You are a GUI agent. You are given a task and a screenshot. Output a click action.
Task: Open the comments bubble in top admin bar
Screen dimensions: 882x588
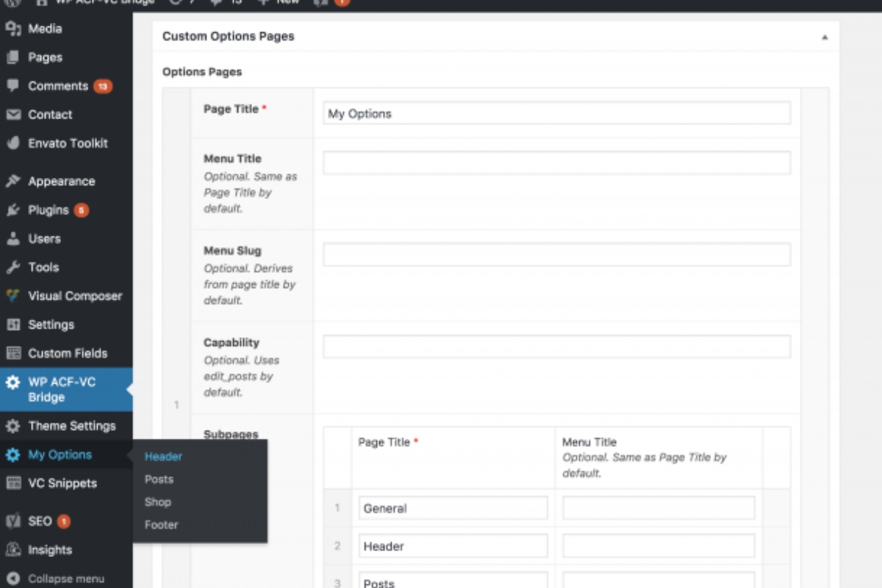pyautogui.click(x=215, y=2)
